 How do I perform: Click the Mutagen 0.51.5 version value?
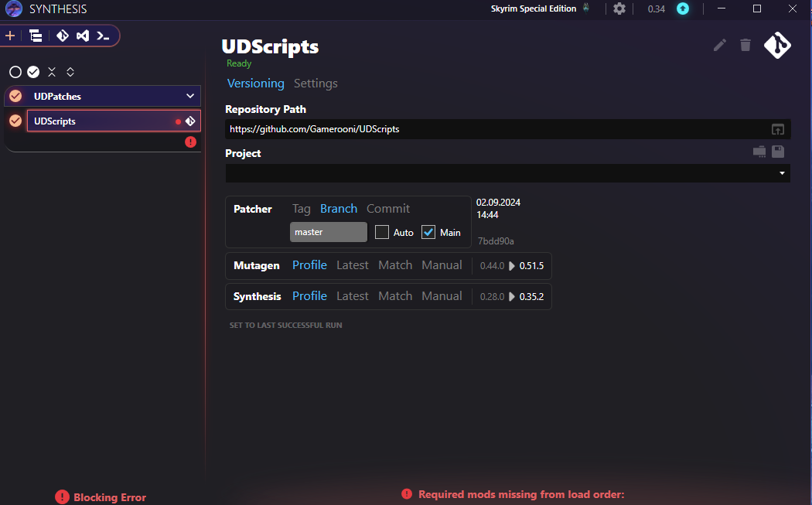coord(531,266)
